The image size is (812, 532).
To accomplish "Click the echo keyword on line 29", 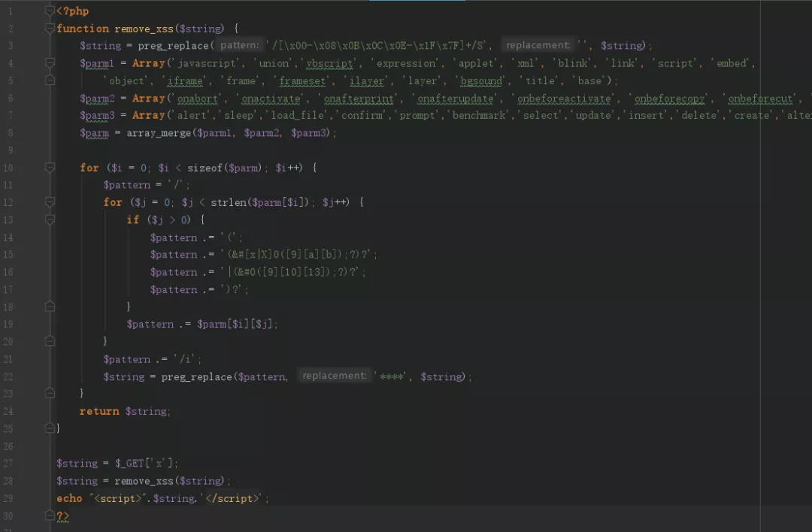I will click(69, 498).
